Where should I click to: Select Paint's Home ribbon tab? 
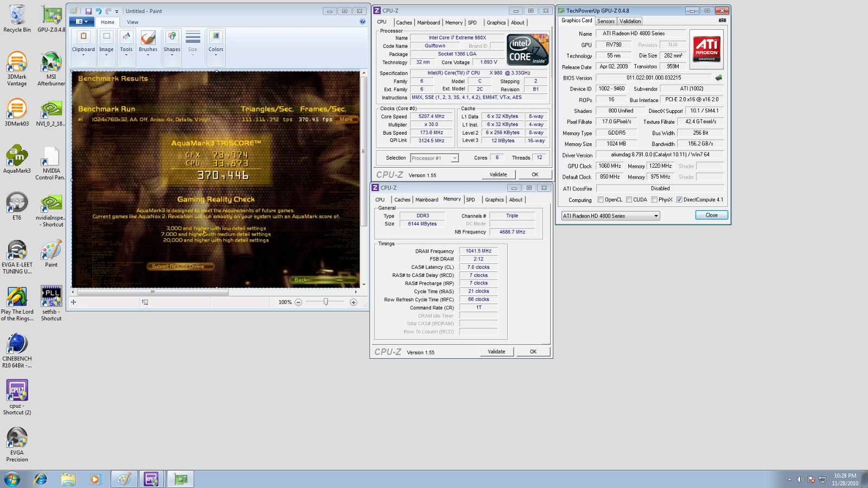tap(107, 22)
